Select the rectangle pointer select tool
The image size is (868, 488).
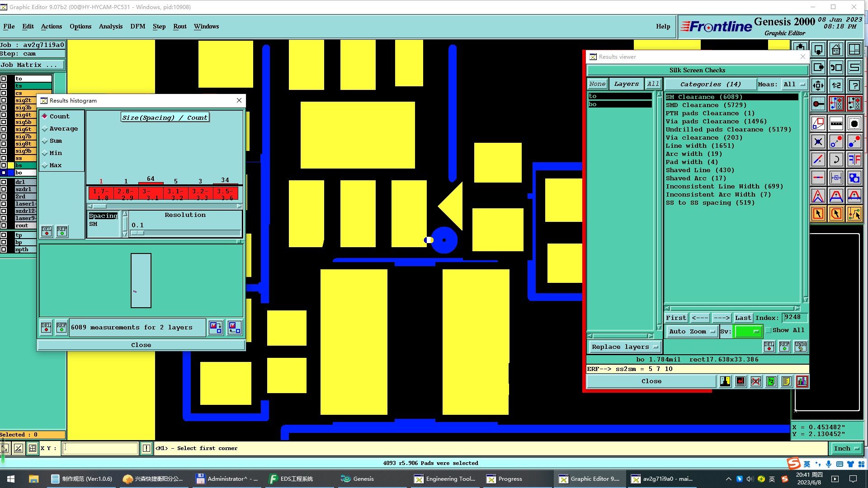pyautogui.click(x=818, y=214)
